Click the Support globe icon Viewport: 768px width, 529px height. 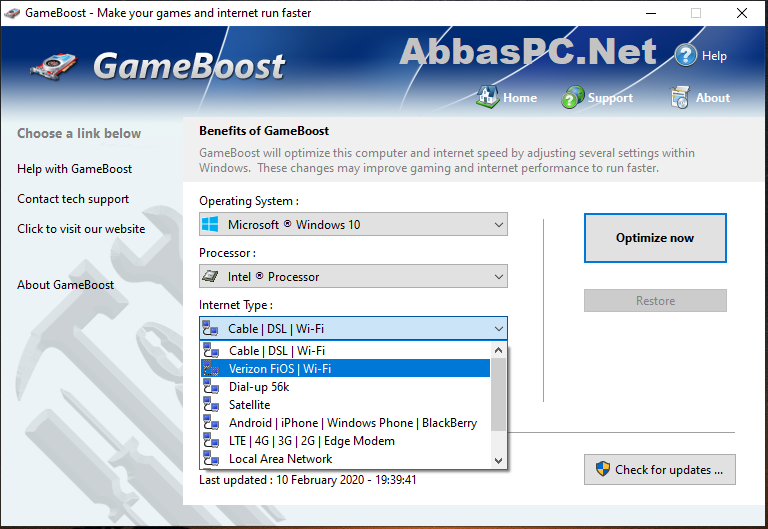coord(573,96)
